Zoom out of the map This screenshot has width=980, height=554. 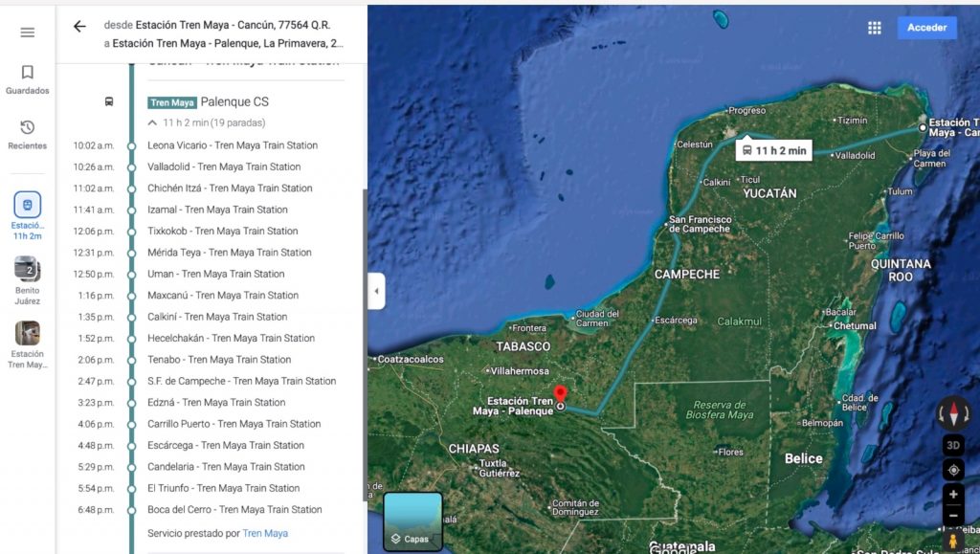click(x=953, y=516)
